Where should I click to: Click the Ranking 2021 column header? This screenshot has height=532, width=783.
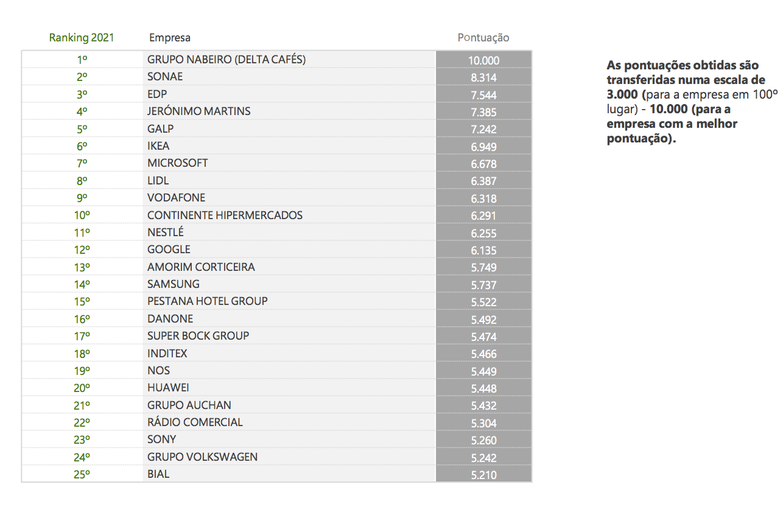[82, 38]
